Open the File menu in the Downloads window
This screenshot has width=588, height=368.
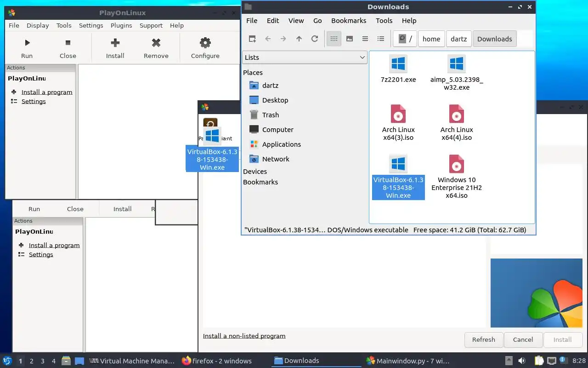252,20
